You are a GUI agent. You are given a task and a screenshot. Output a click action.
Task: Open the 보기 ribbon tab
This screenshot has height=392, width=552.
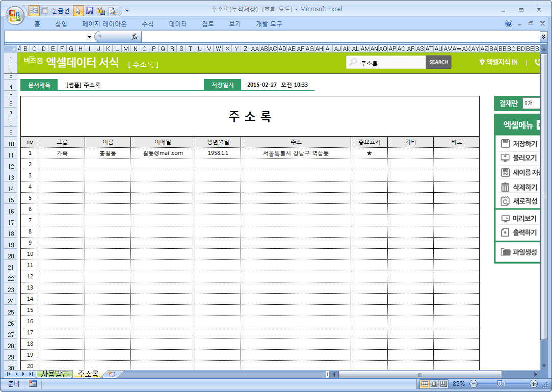pyautogui.click(x=234, y=24)
